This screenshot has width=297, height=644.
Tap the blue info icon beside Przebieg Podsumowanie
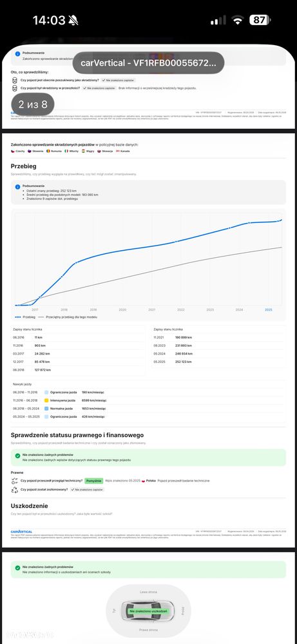point(17,186)
